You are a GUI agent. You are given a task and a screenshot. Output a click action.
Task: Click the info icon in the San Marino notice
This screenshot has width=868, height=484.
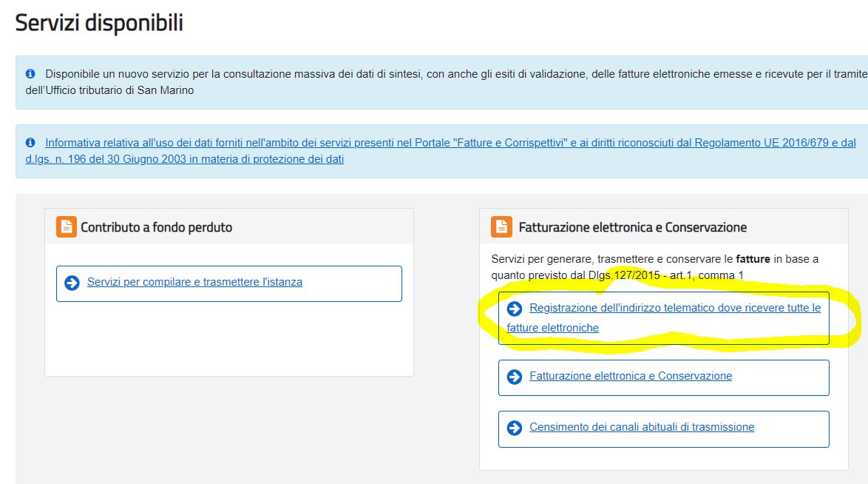pos(30,74)
